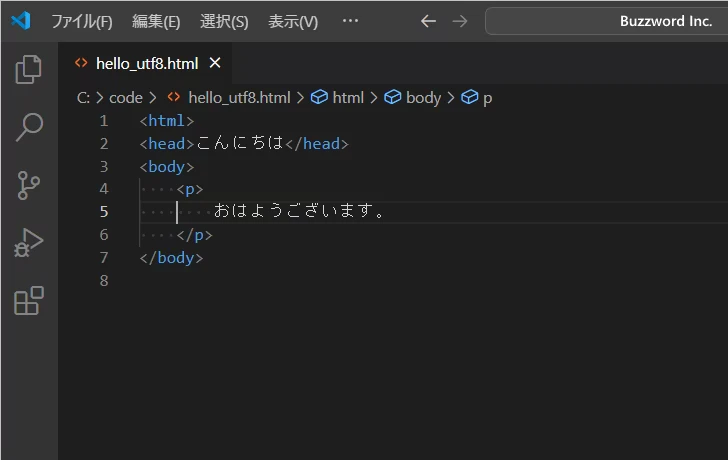The height and width of the screenshot is (460, 728).
Task: Click line number 2 in the gutter
Action: click(x=104, y=143)
